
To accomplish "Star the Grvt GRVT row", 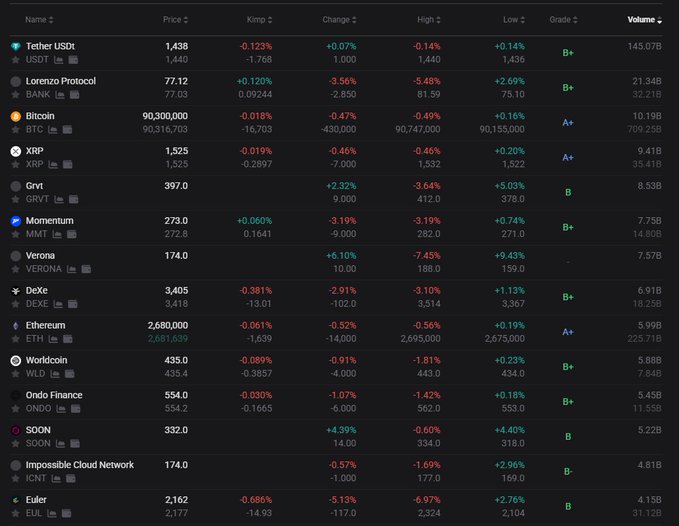I will 16,199.
